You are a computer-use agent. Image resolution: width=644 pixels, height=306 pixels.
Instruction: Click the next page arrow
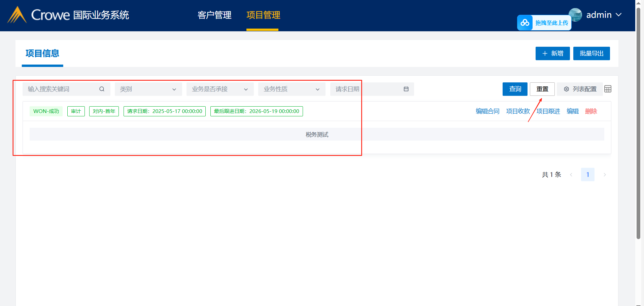605,175
